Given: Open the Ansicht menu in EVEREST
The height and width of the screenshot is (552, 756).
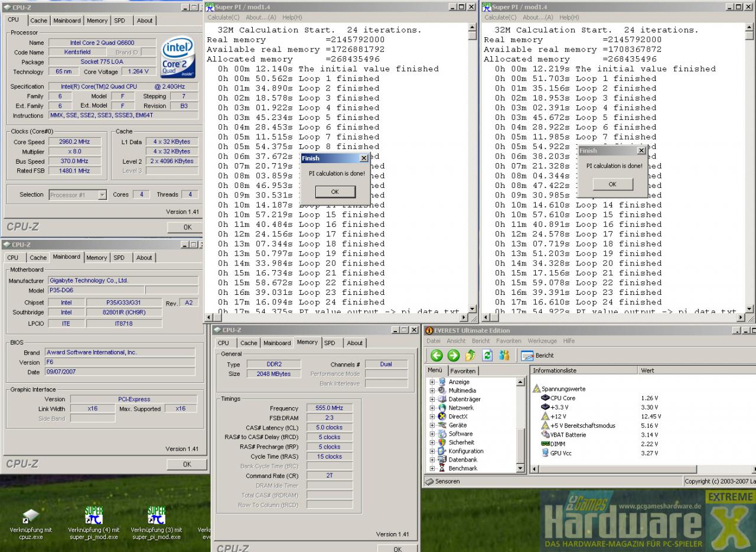Looking at the screenshot, I should 456,341.
